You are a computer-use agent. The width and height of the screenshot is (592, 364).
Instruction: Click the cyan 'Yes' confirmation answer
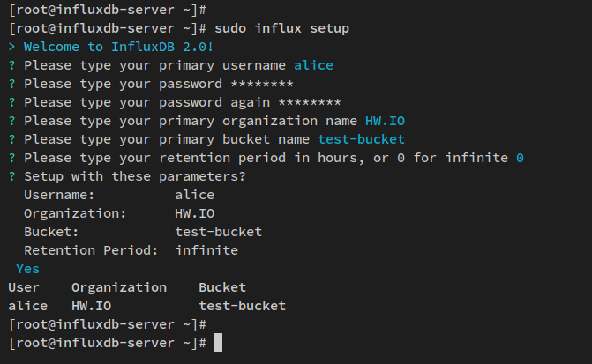pyautogui.click(x=27, y=269)
